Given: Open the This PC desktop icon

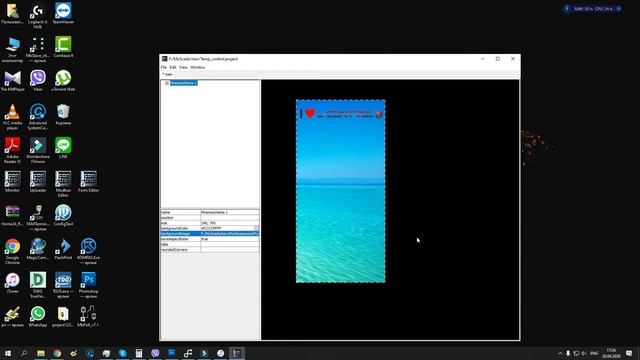Looking at the screenshot, I should pos(12,49).
